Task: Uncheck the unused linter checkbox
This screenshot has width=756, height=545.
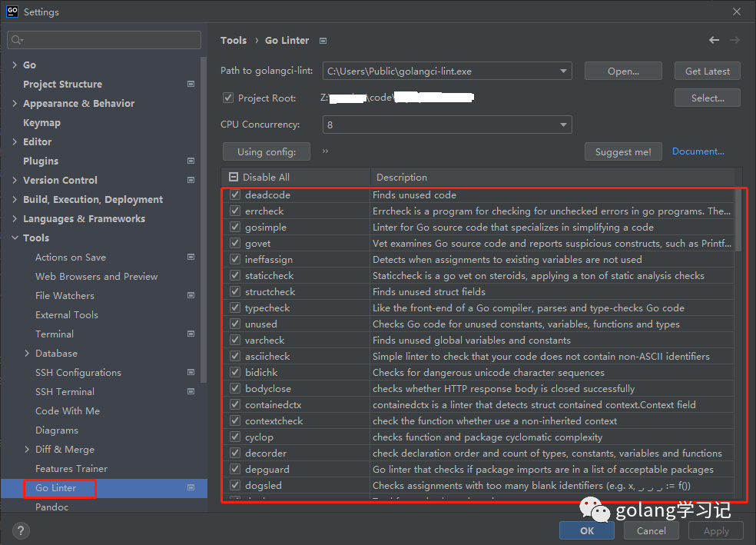Action: 235,324
